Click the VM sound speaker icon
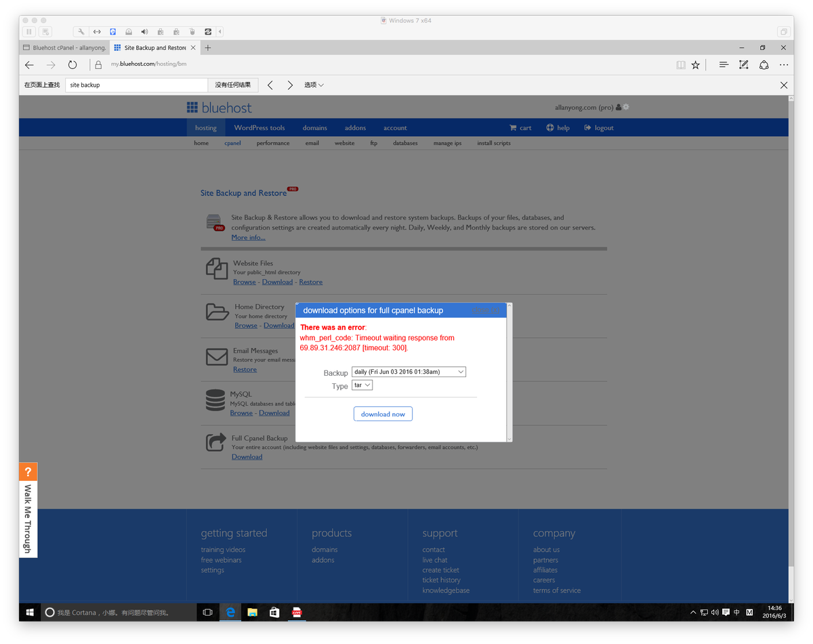Image resolution: width=813 pixels, height=644 pixels. coord(144,31)
